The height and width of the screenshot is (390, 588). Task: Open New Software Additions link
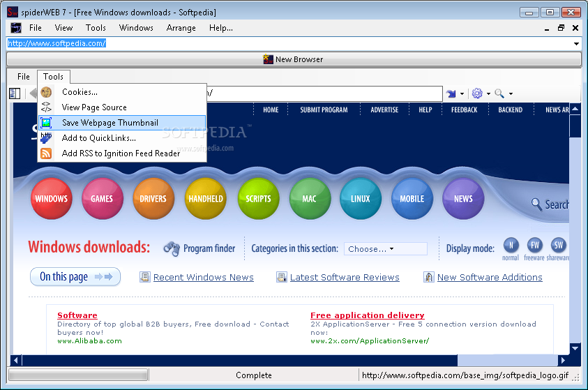(x=490, y=277)
